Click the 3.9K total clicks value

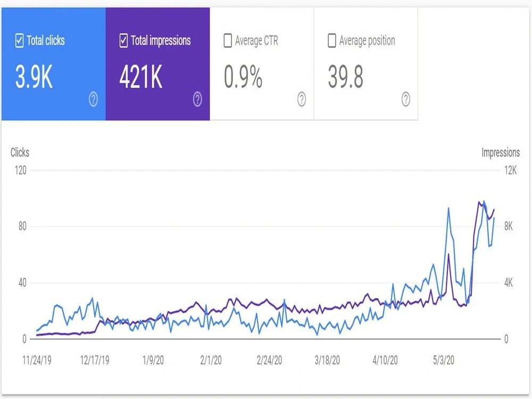pyautogui.click(x=34, y=77)
